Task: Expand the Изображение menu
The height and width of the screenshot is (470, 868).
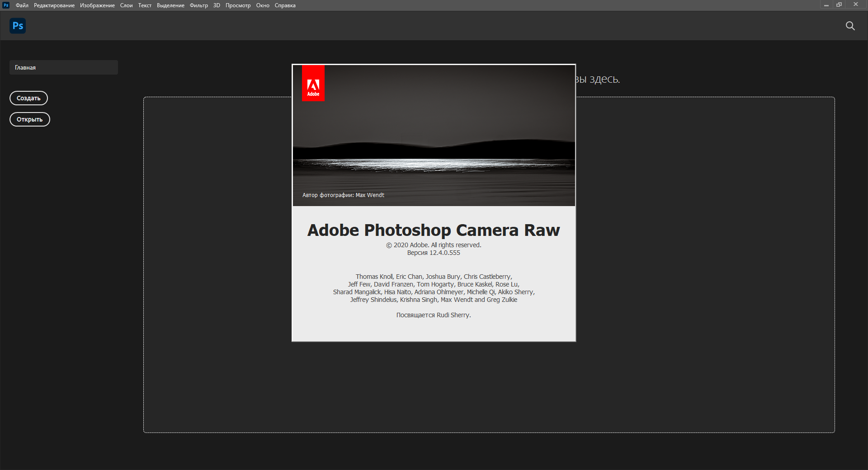Action: click(97, 5)
